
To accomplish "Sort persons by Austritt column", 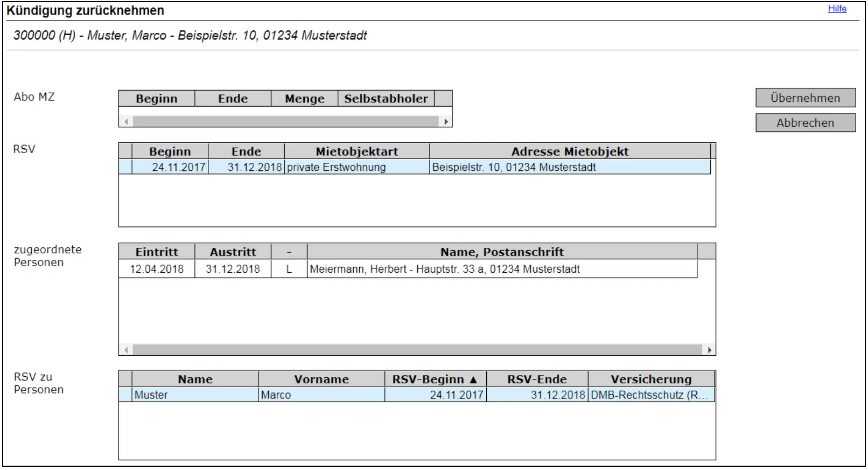I will click(x=233, y=252).
